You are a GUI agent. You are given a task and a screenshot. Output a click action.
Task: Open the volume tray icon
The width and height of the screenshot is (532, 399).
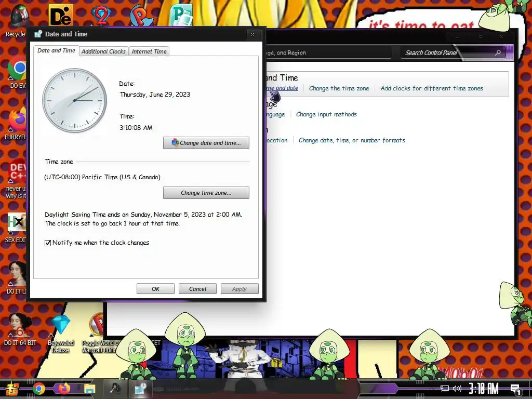click(x=457, y=389)
